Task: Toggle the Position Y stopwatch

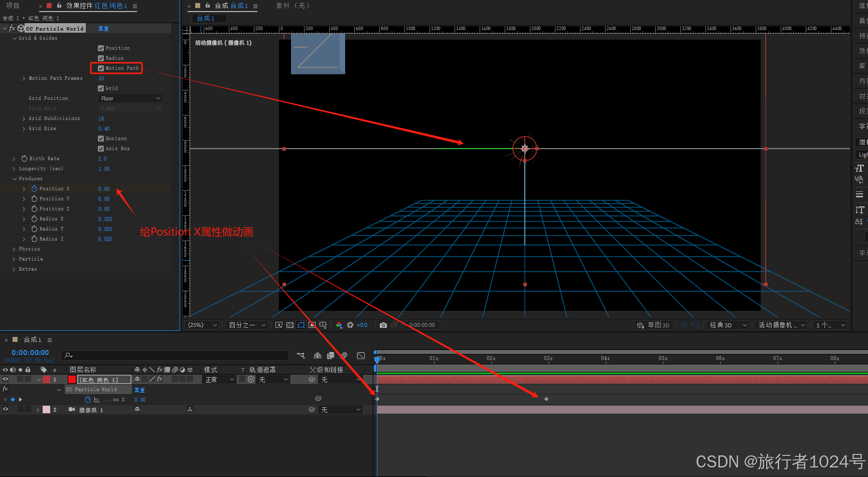Action: pyautogui.click(x=34, y=199)
